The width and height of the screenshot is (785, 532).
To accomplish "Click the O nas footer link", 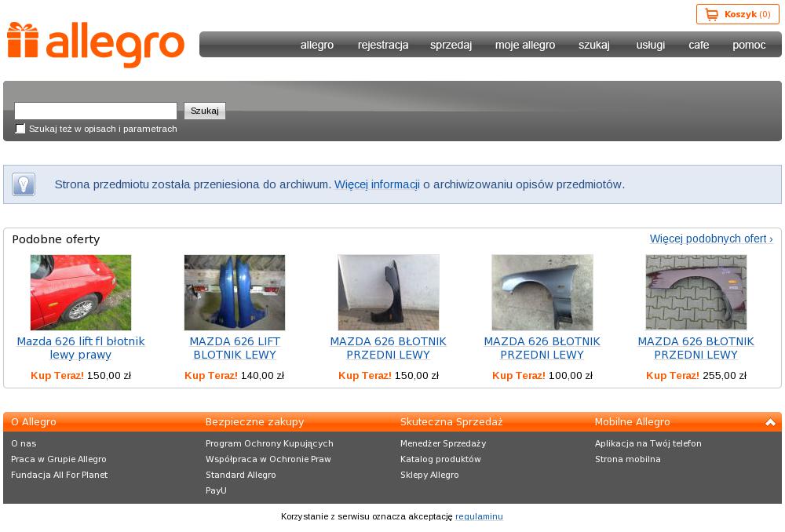I will tap(24, 443).
